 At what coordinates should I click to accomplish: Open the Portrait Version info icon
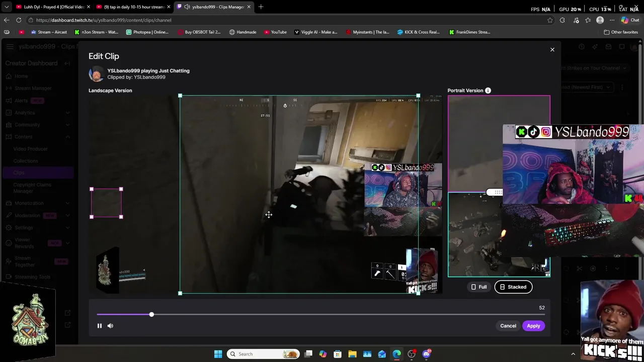click(x=488, y=90)
